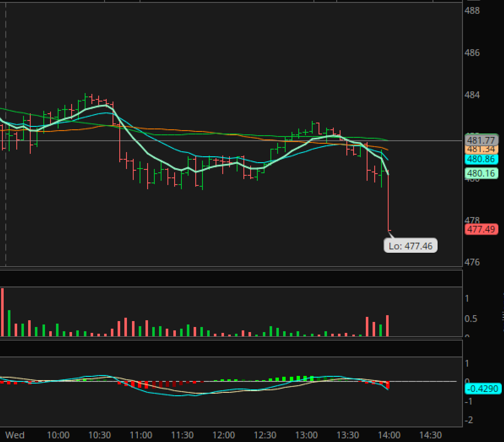Screen dimensions: 504x442
Task: Select the 486 price axis label
Action: pos(472,53)
